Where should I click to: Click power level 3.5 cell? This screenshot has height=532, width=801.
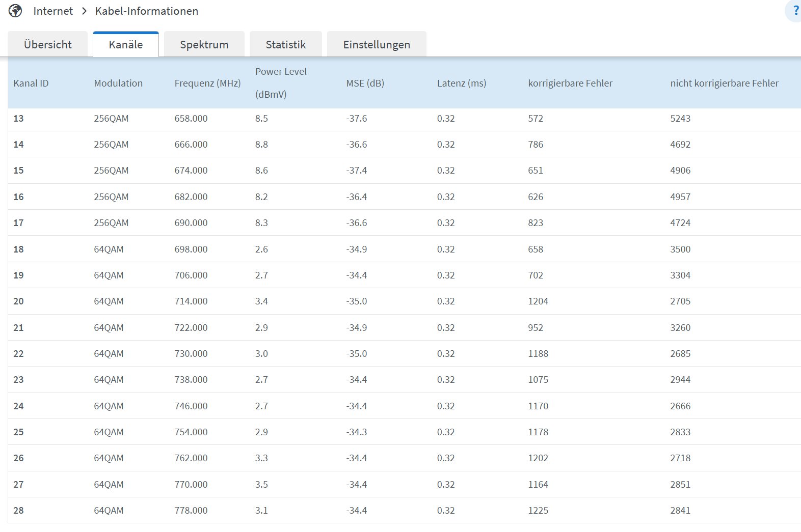click(261, 485)
